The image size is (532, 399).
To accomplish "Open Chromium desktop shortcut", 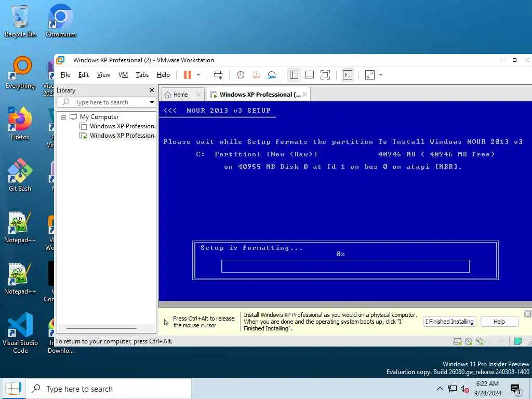I will (61, 21).
